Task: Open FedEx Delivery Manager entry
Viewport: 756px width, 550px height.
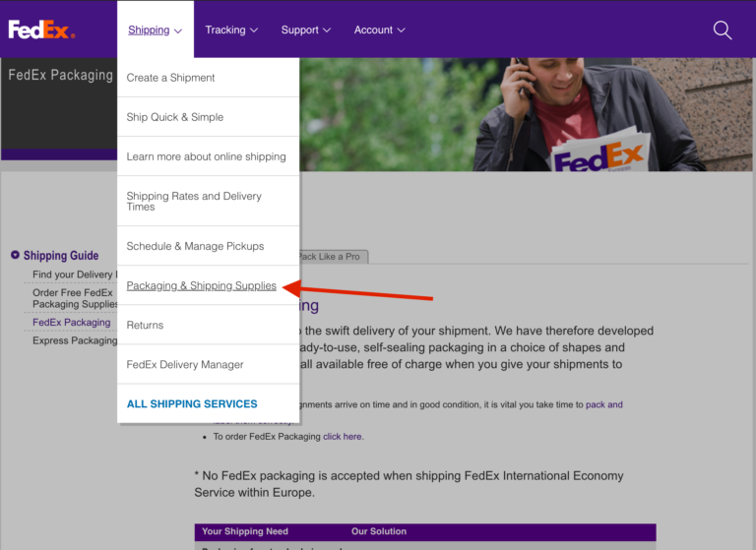Action: pyautogui.click(x=185, y=364)
